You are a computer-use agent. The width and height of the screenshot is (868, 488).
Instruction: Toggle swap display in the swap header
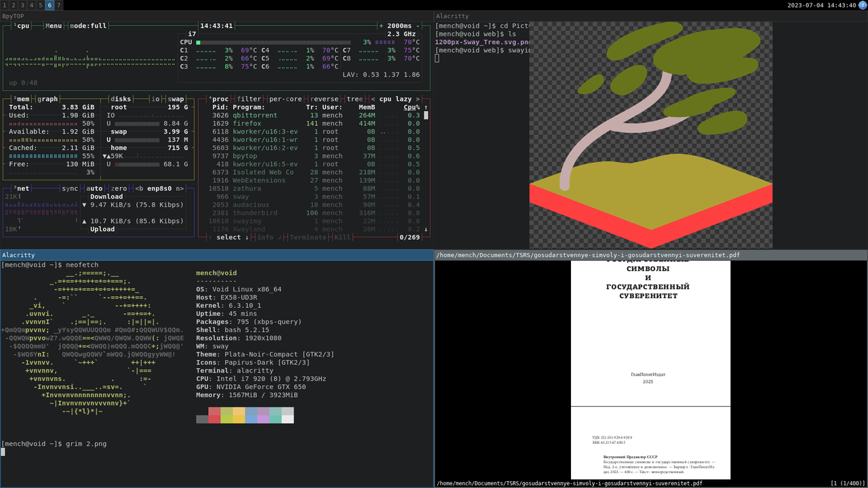pos(176,99)
